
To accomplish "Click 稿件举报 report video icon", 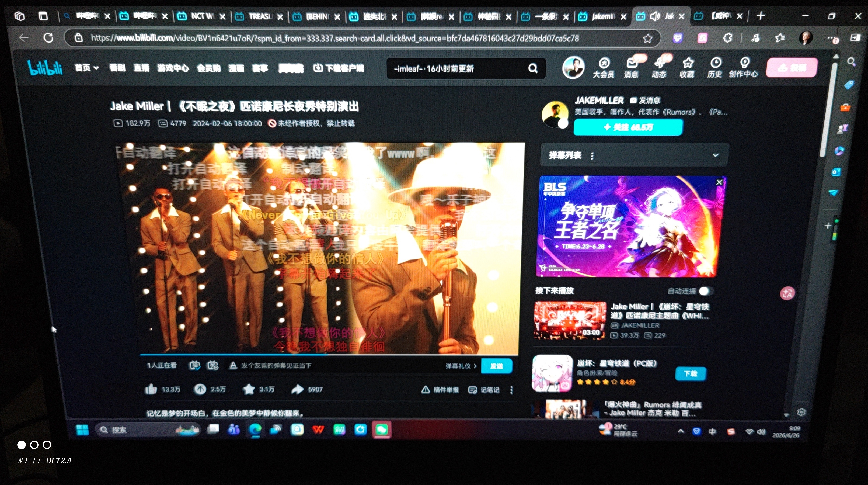I will [440, 390].
